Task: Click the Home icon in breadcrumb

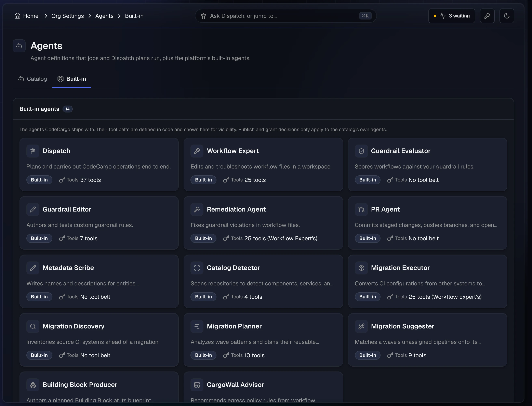Action: tap(17, 16)
